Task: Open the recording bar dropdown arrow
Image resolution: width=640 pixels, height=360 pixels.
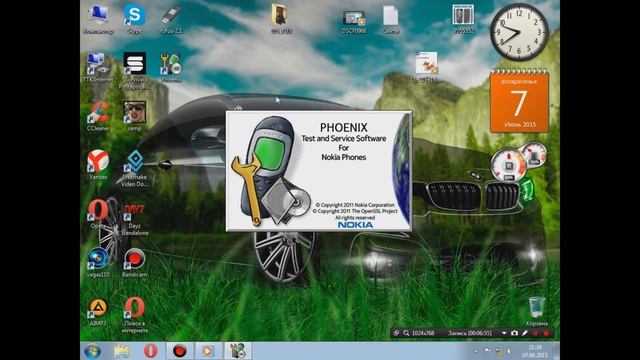Action: point(504,333)
